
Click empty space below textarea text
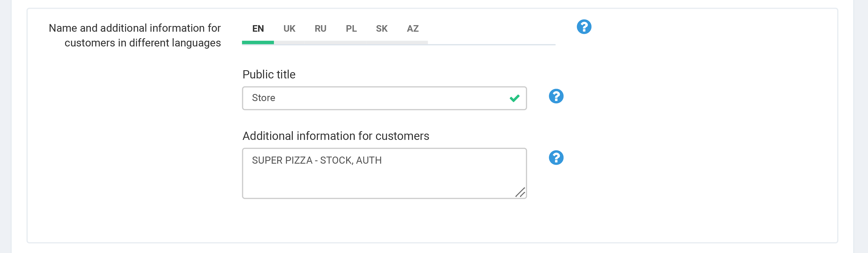[371, 183]
